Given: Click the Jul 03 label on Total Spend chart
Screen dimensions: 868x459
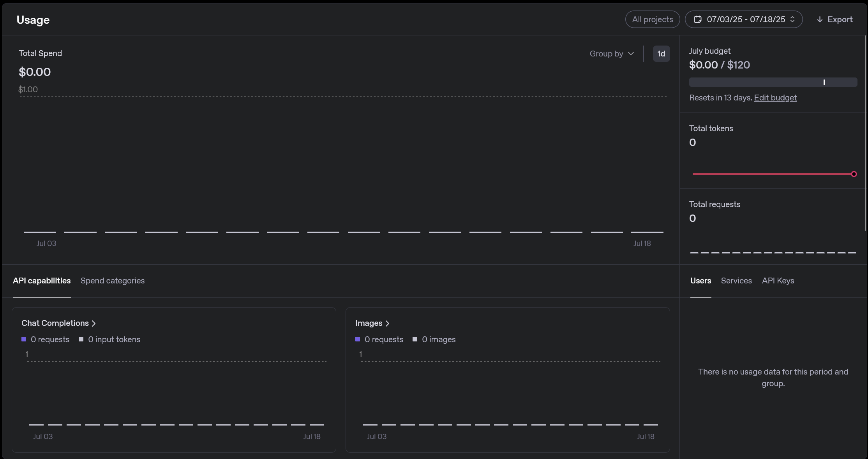Looking at the screenshot, I should [46, 243].
